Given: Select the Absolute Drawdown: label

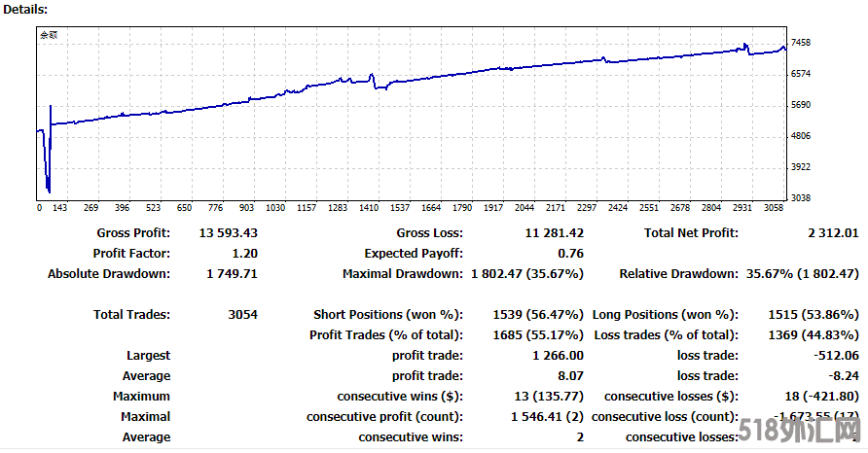Looking at the screenshot, I should [x=109, y=274].
